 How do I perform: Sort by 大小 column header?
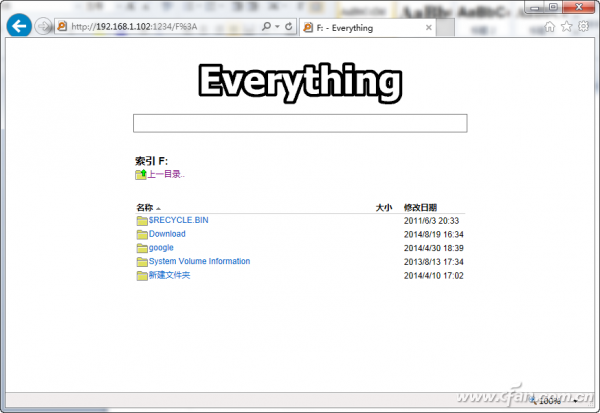(384, 207)
